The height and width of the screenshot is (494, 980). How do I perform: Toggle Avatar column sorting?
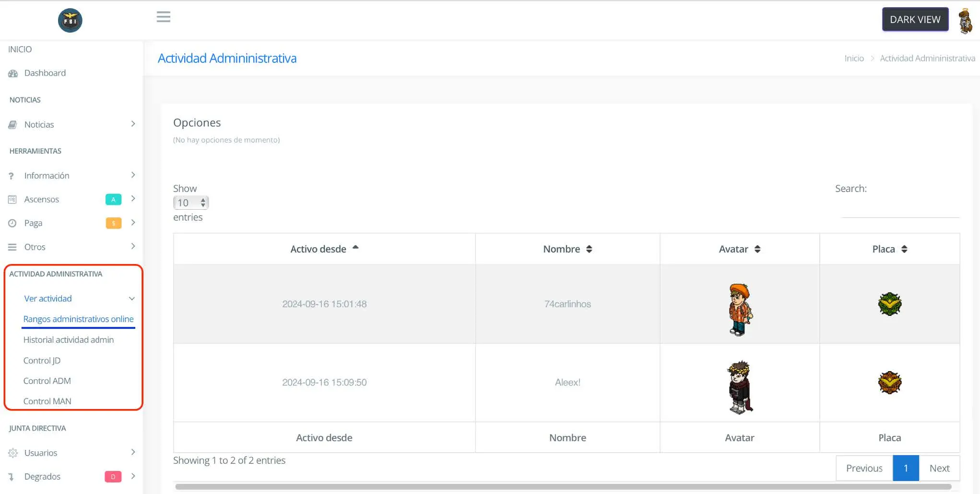[757, 249]
